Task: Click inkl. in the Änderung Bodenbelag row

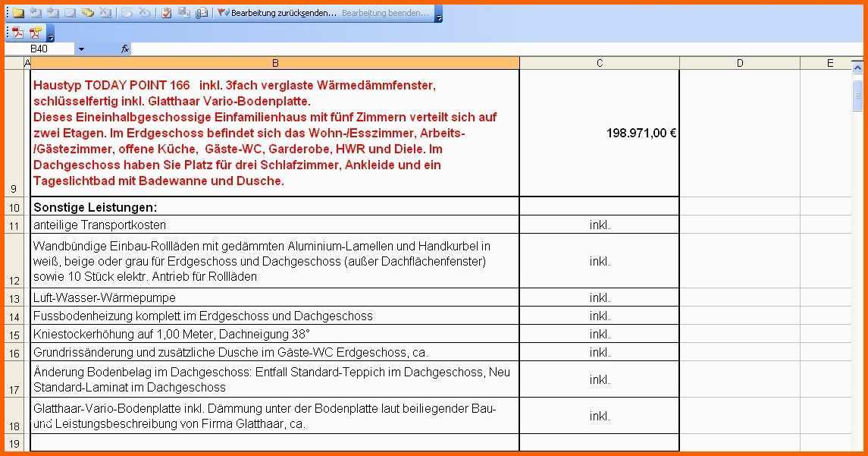Action: coord(600,379)
